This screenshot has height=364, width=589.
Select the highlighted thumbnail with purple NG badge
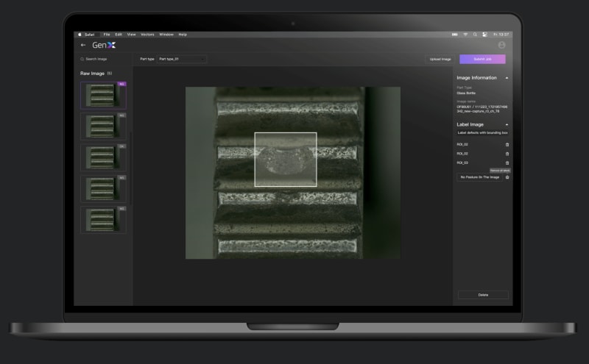[103, 96]
